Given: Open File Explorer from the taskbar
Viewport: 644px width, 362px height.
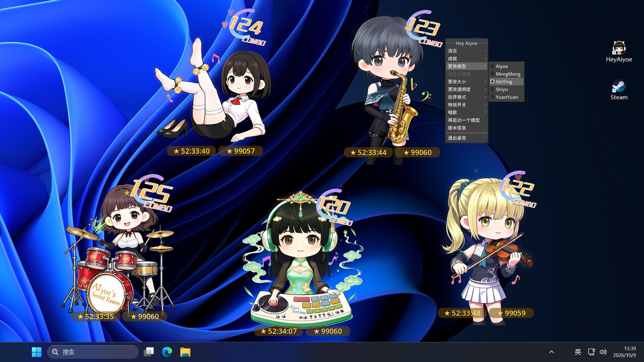Looking at the screenshot, I should pos(185,352).
